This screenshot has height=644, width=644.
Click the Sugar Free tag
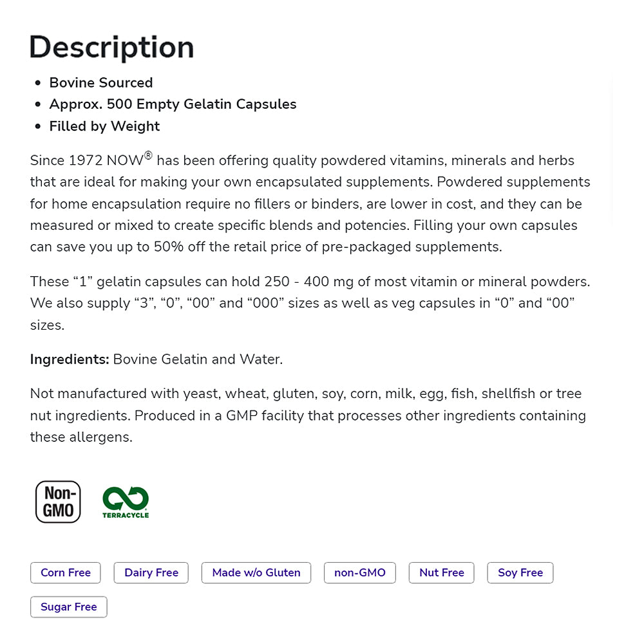(x=69, y=607)
